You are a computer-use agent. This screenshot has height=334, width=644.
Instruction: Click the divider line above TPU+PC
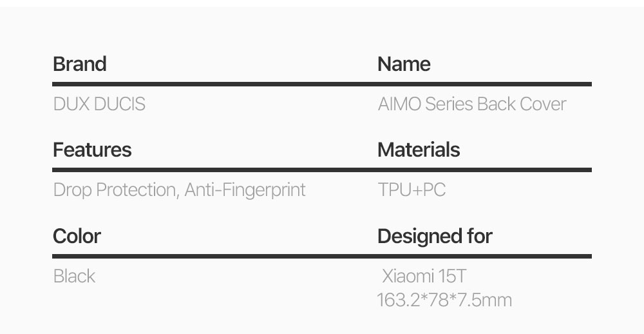pos(484,170)
